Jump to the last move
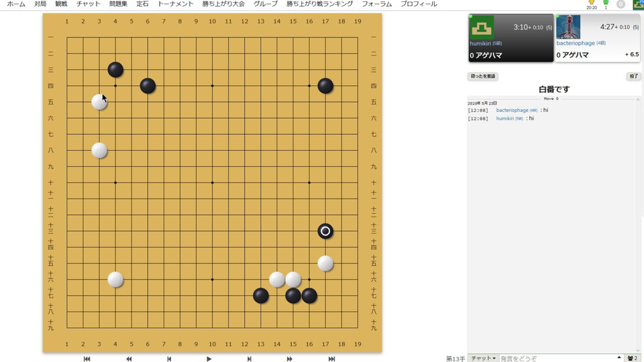 point(331,359)
